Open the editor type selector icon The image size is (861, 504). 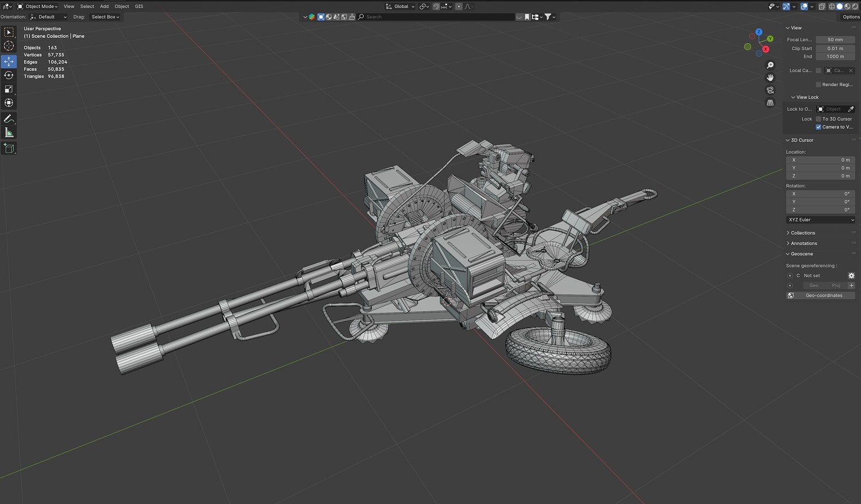pyautogui.click(x=7, y=6)
